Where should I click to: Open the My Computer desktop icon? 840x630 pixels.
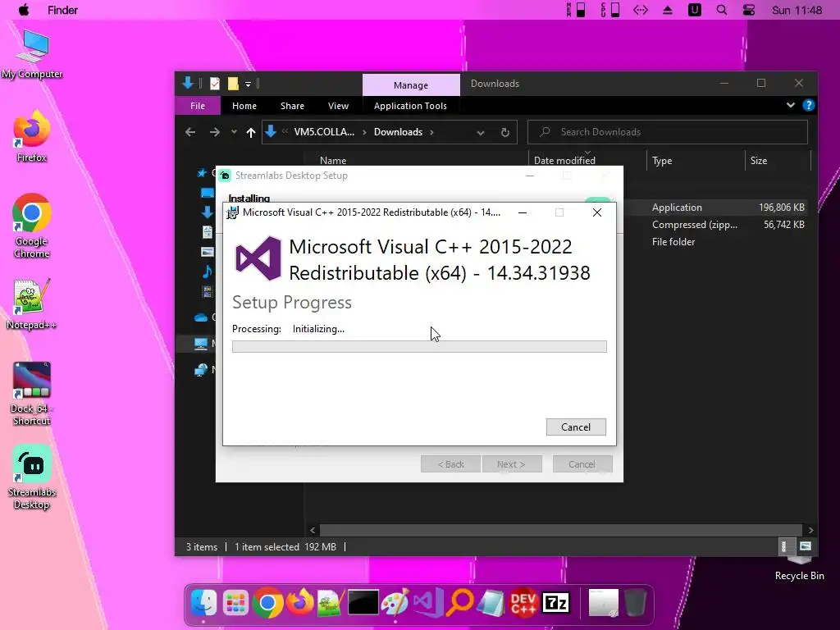[32, 55]
